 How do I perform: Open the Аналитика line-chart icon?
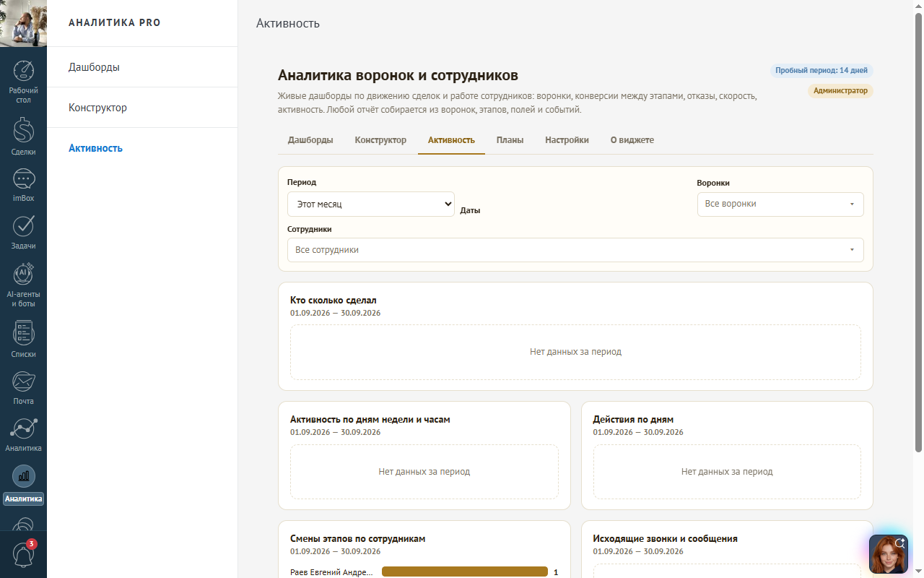(x=23, y=428)
